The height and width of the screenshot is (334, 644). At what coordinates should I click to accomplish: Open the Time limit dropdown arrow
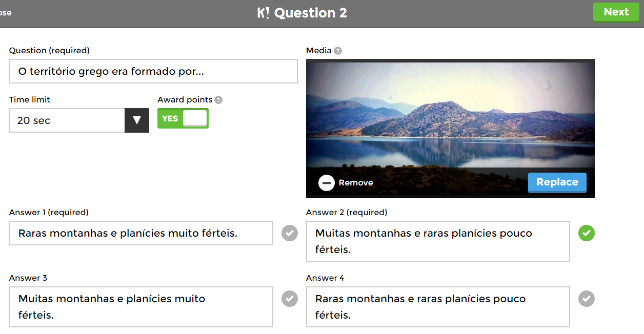[137, 120]
